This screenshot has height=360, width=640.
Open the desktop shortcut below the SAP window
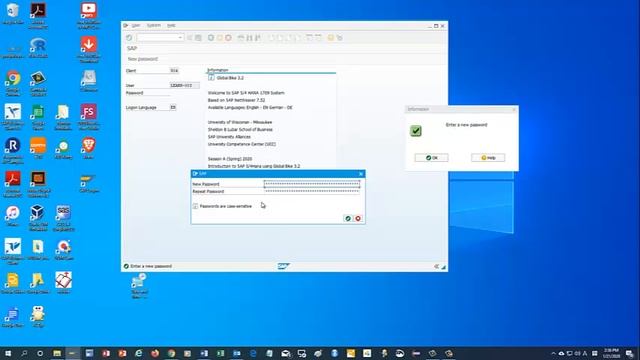pos(139,286)
